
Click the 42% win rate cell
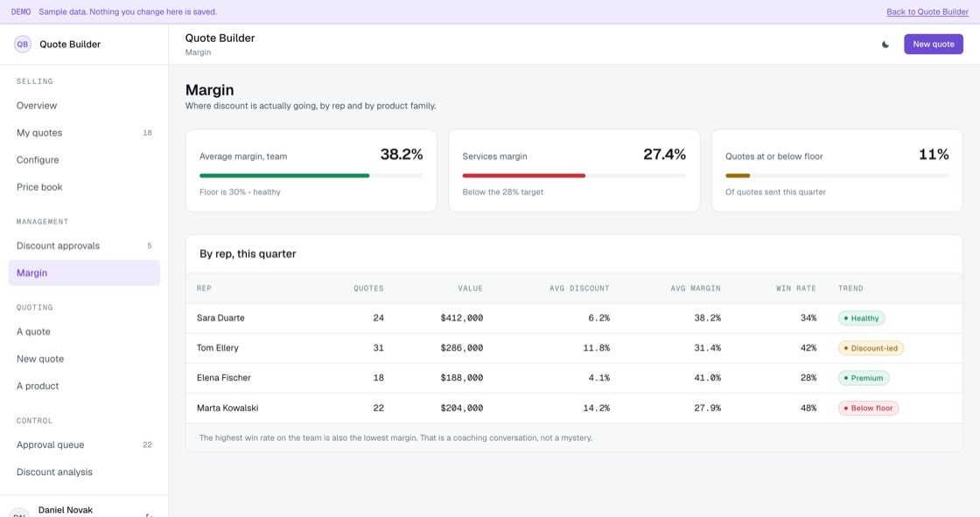tap(808, 348)
